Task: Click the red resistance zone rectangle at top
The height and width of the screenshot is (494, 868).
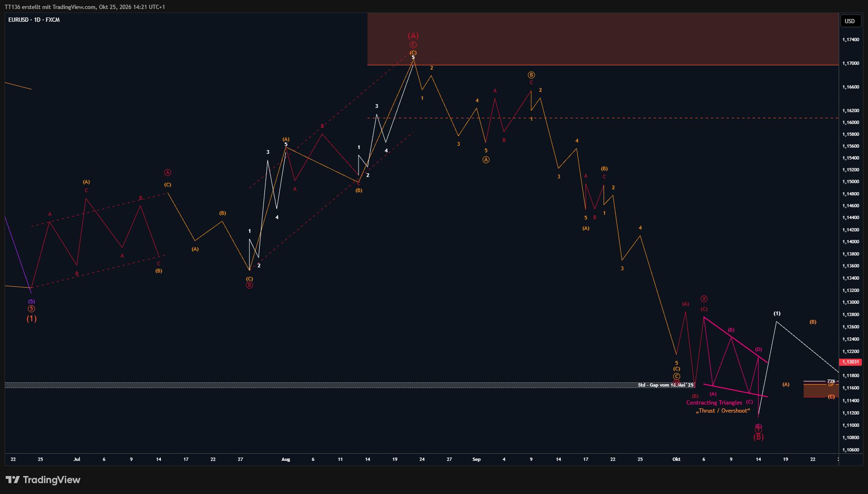Action: click(603, 39)
